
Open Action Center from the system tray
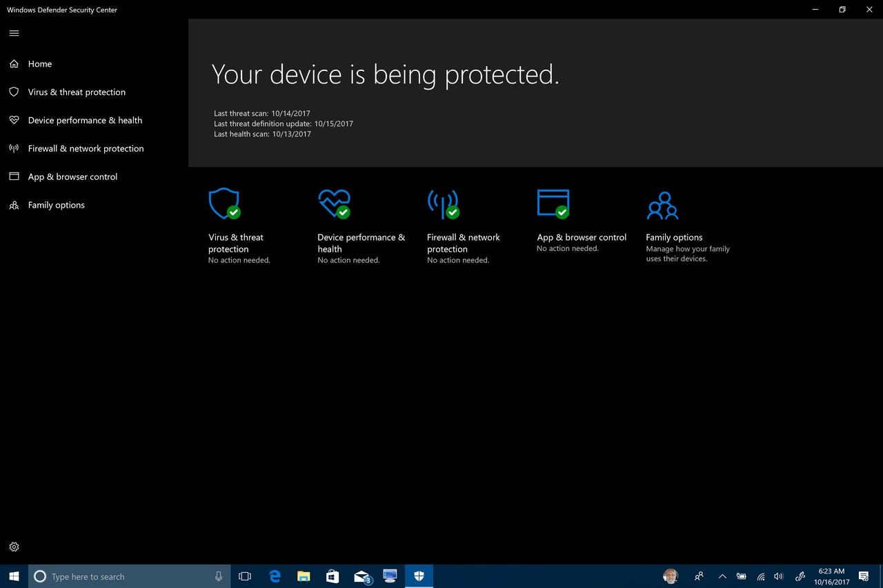pyautogui.click(x=863, y=576)
